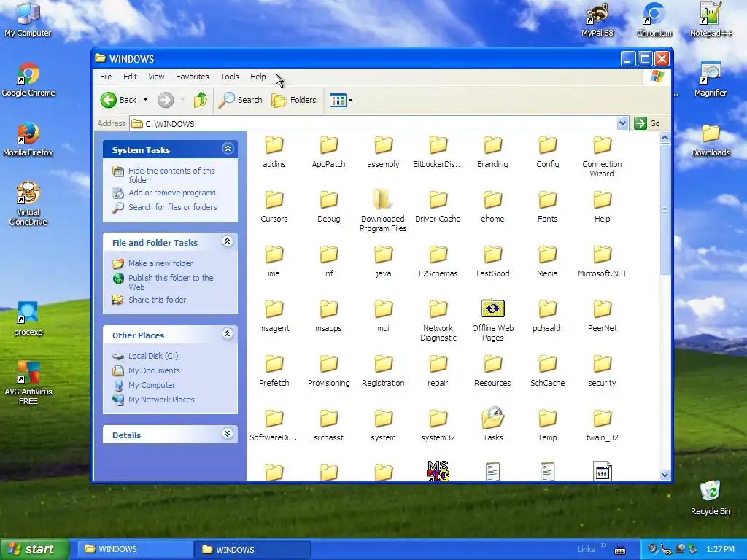747x560 pixels.
Task: Select the Prefetch folder
Action: pyautogui.click(x=274, y=371)
